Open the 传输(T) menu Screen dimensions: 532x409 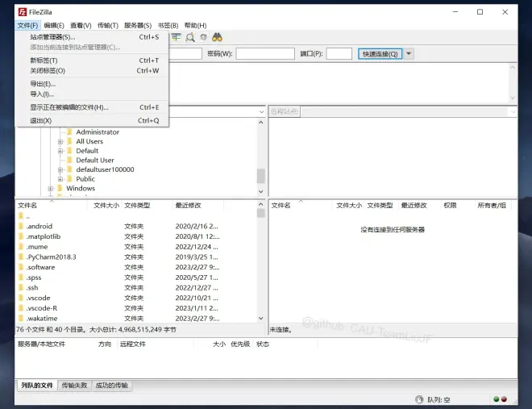coord(108,26)
